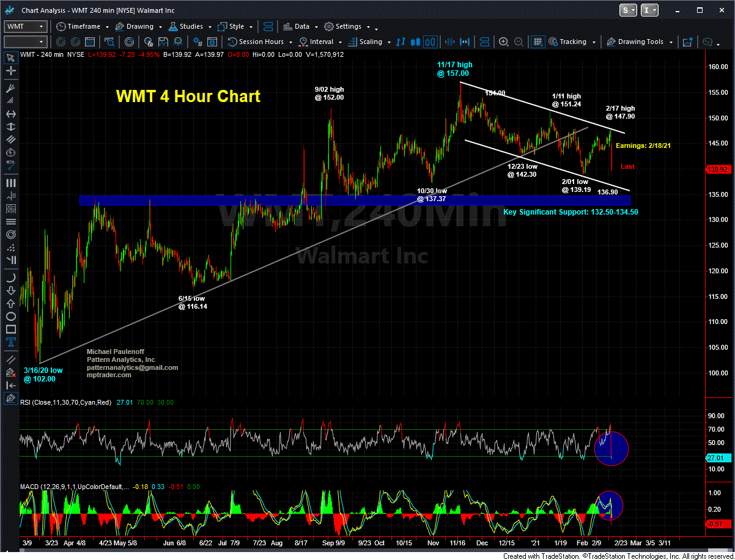Click the share chart image icon
Viewport: 735px width, 560px height.
(x=687, y=42)
